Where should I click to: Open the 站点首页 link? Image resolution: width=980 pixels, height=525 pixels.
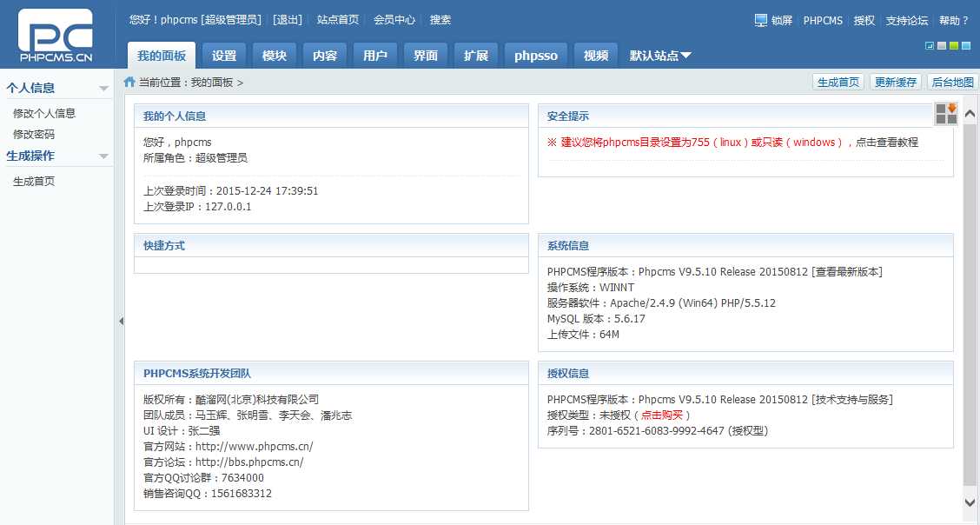coord(338,20)
